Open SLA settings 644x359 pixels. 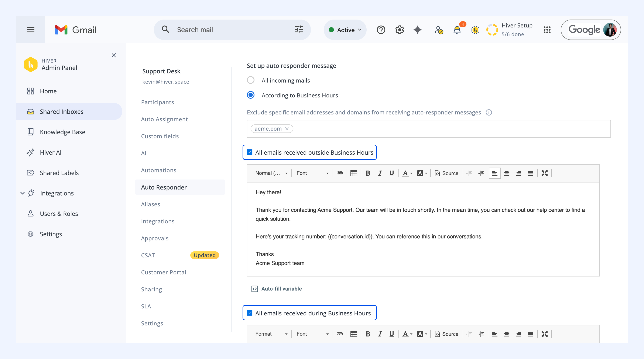click(146, 306)
